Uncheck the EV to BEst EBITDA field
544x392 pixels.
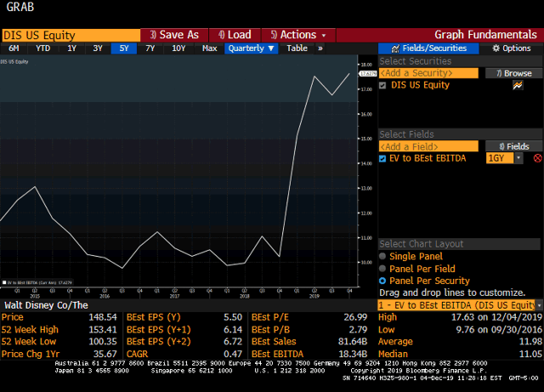coord(382,159)
